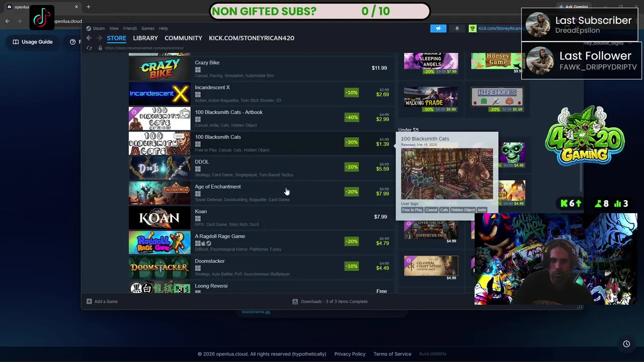Click the Steam profile avatar

pyautogui.click(x=472, y=29)
